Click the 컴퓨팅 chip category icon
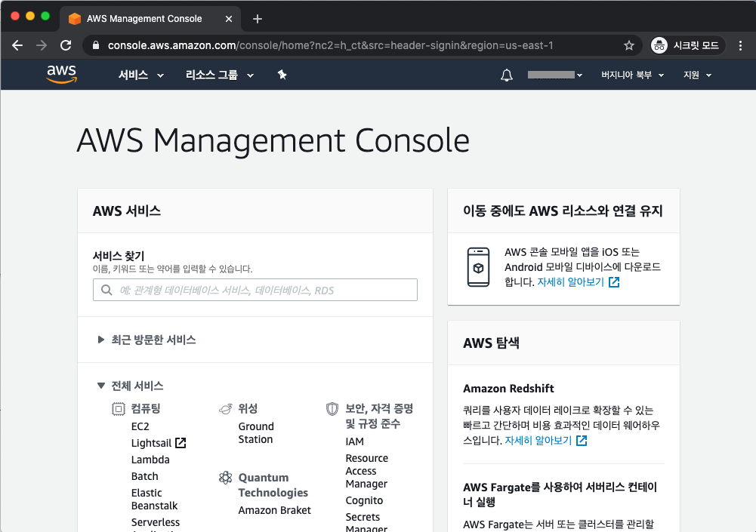The width and height of the screenshot is (756, 532). point(118,409)
